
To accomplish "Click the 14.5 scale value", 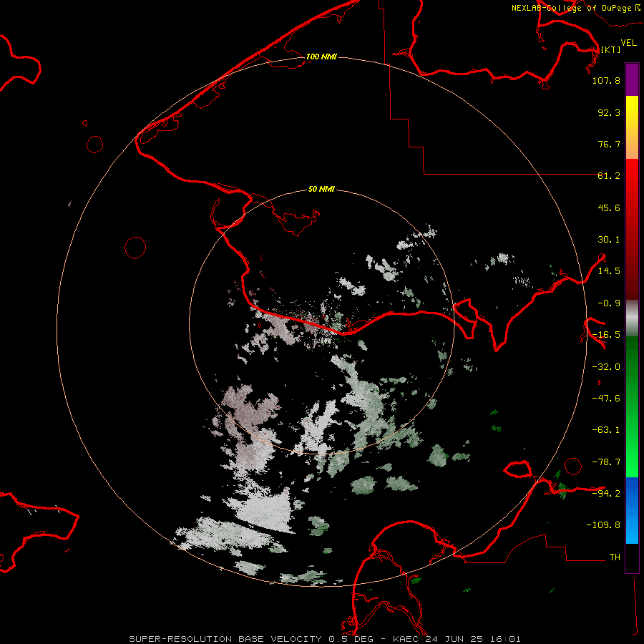I will click(609, 271).
